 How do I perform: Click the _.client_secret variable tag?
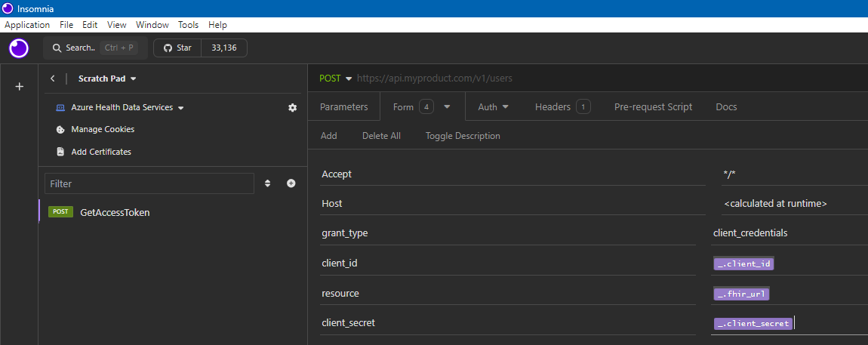pos(753,323)
